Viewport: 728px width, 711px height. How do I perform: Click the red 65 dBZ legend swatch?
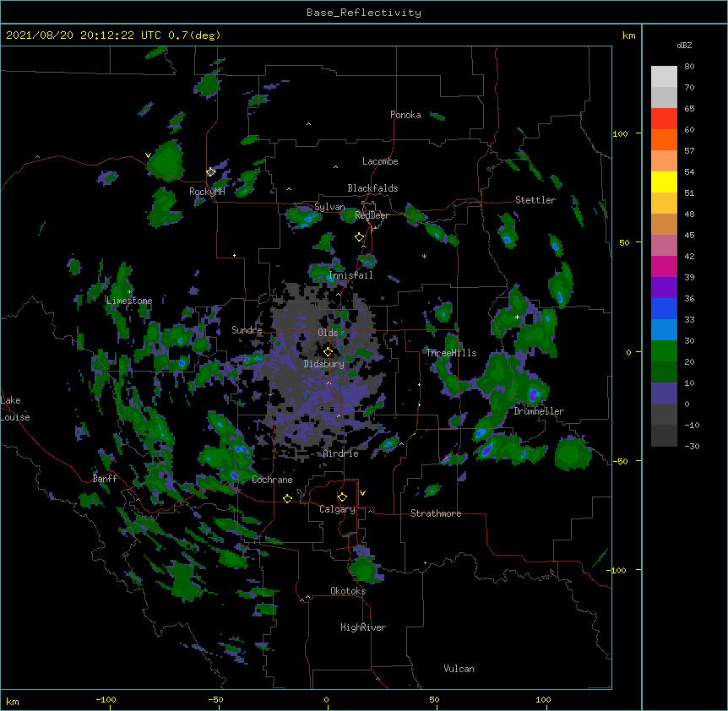tap(664, 119)
